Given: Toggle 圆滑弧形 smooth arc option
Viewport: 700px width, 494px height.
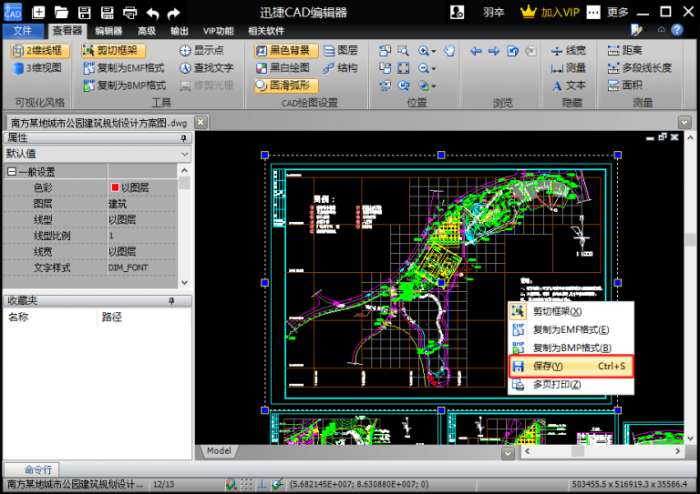Looking at the screenshot, I should pos(287,85).
